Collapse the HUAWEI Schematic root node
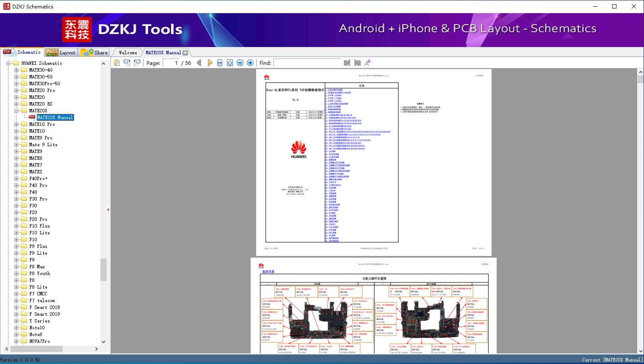The image size is (644, 364). pyautogui.click(x=8, y=63)
